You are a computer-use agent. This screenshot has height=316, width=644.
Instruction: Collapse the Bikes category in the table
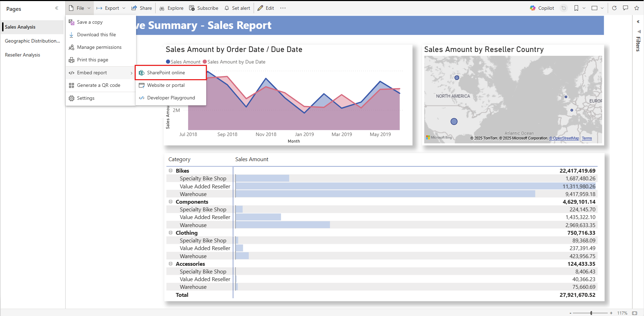pos(171,171)
